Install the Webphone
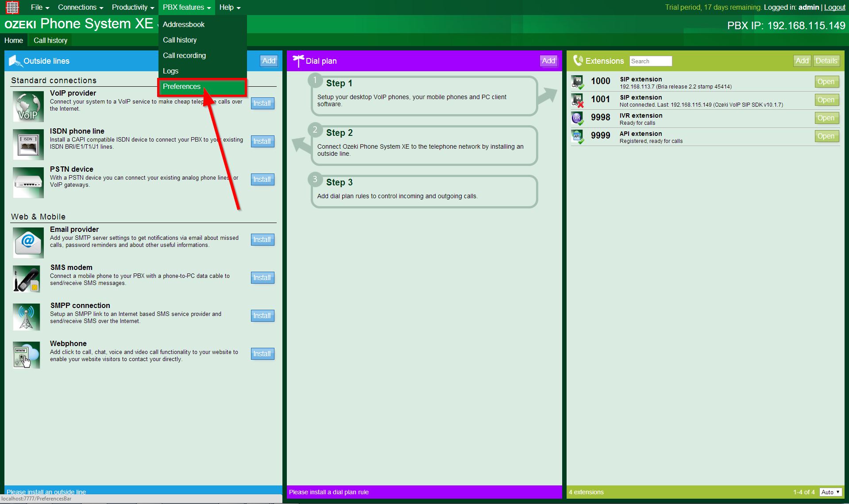This screenshot has width=849, height=504. [x=262, y=354]
